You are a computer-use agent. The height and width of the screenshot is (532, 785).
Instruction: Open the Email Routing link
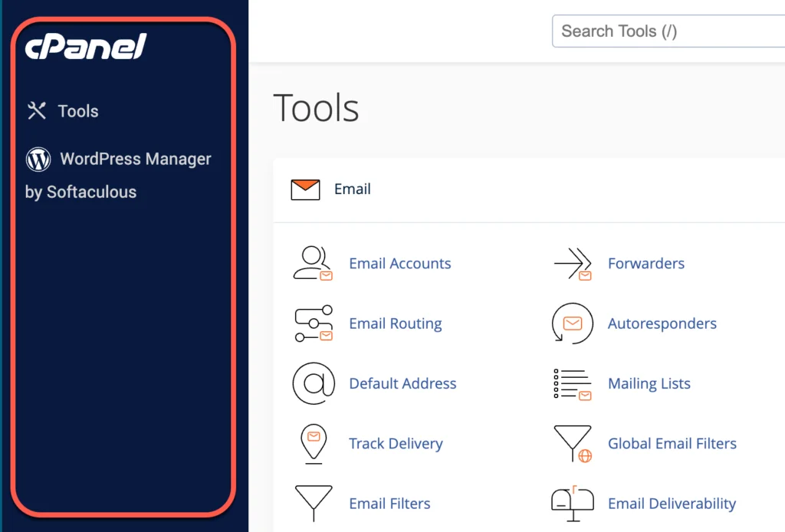pos(396,323)
